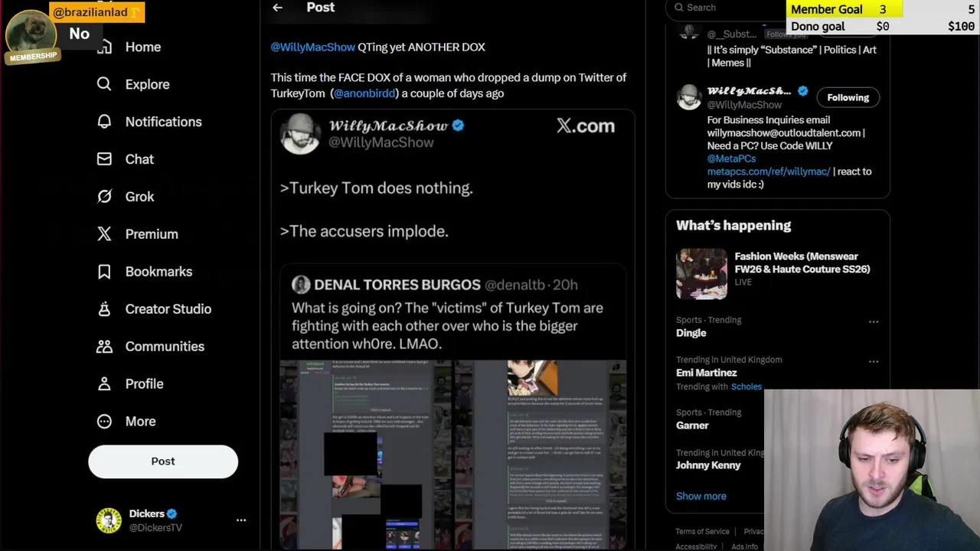980x551 pixels.
Task: Click Ads info footer link
Action: point(744,546)
